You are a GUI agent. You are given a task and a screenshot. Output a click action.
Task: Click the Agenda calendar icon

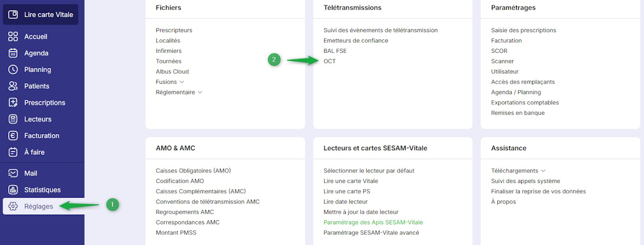pos(13,53)
